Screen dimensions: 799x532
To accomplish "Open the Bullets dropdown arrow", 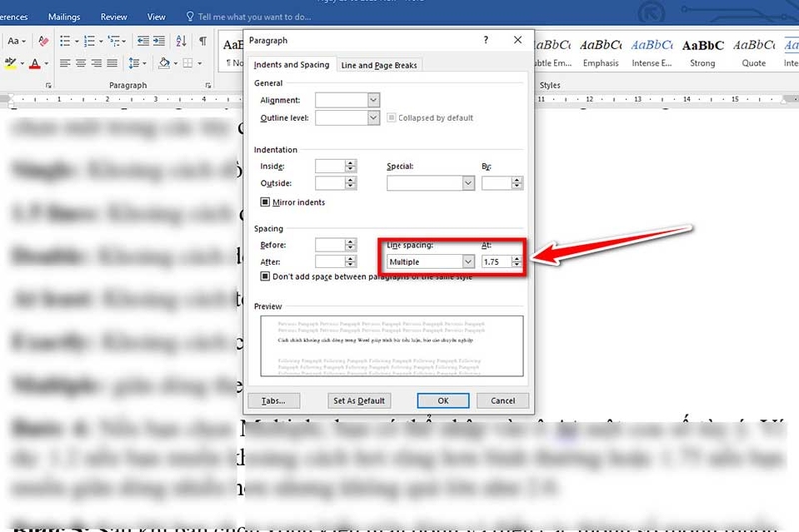I will 77,41.
